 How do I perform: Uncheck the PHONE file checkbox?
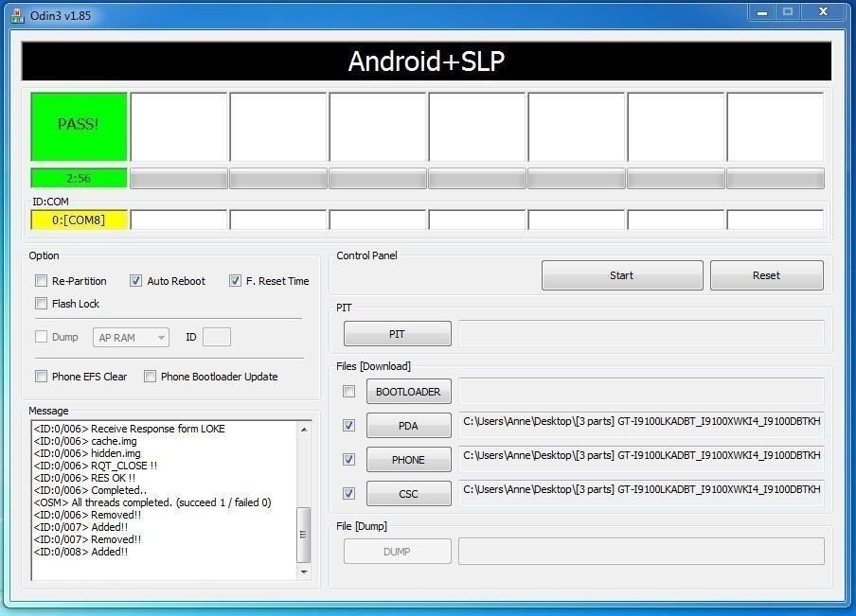pos(348,460)
